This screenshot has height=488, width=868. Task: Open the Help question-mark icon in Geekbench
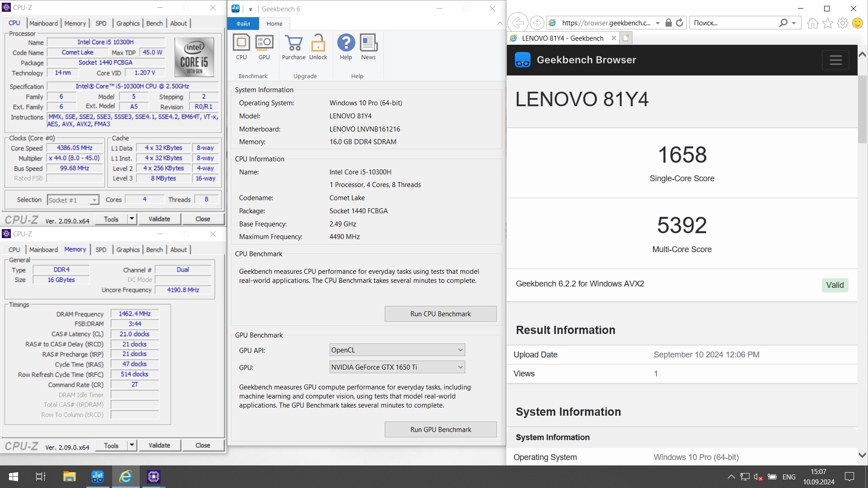(346, 43)
